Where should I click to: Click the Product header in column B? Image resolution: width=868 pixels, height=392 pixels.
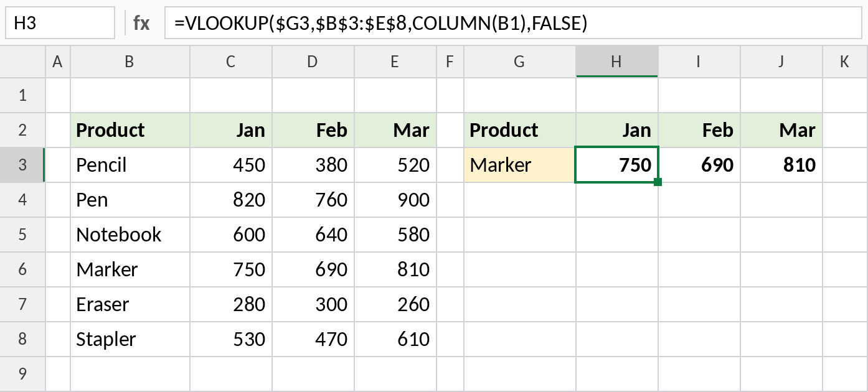point(130,130)
